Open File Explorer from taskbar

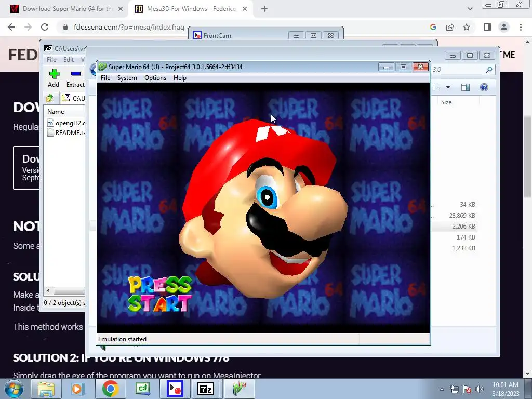point(46,389)
